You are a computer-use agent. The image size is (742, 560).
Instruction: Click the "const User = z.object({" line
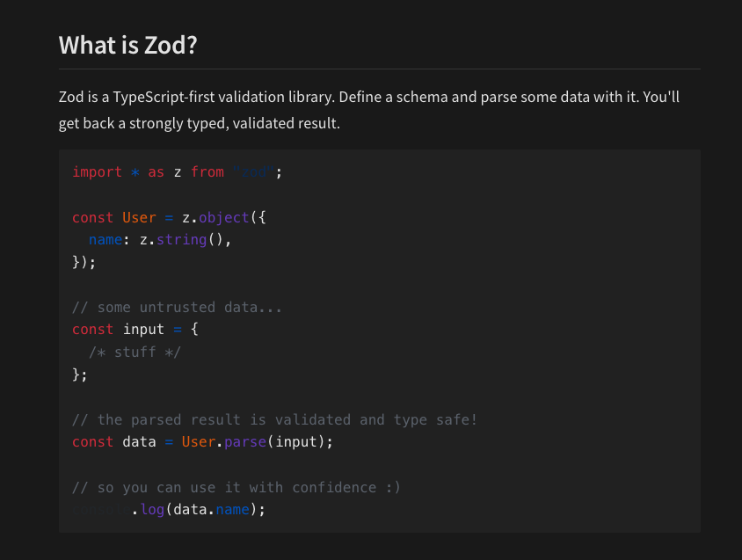point(169,217)
